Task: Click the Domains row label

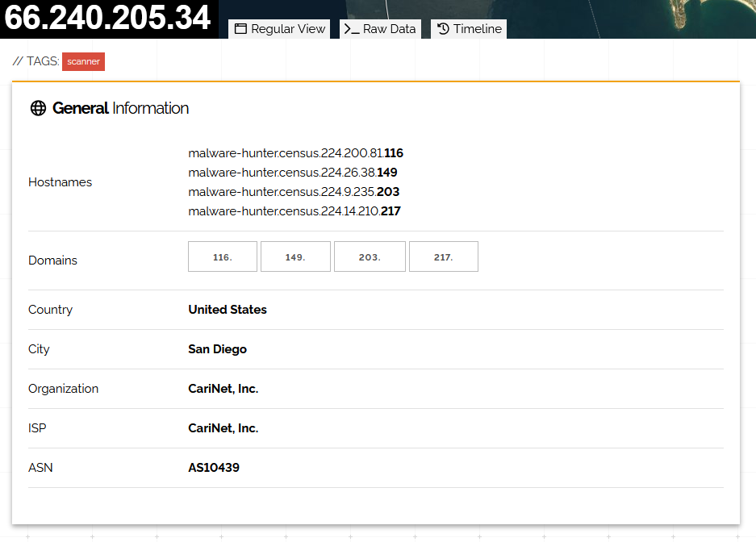Action: (x=52, y=261)
